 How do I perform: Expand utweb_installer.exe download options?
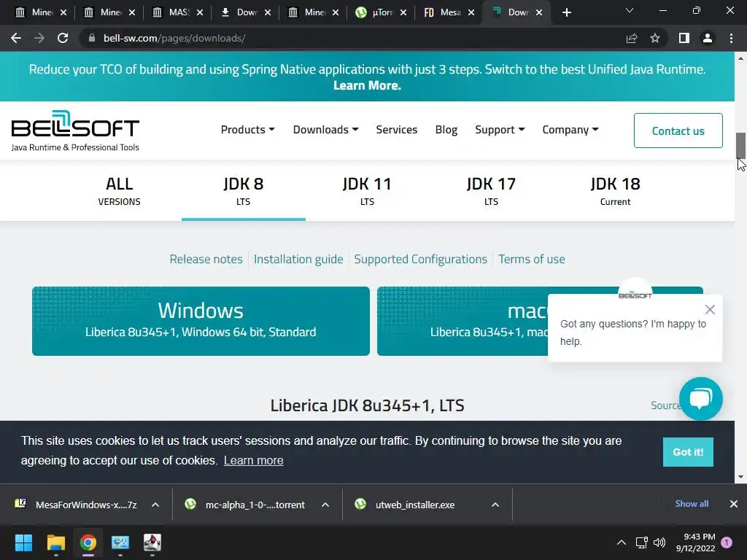(x=495, y=505)
